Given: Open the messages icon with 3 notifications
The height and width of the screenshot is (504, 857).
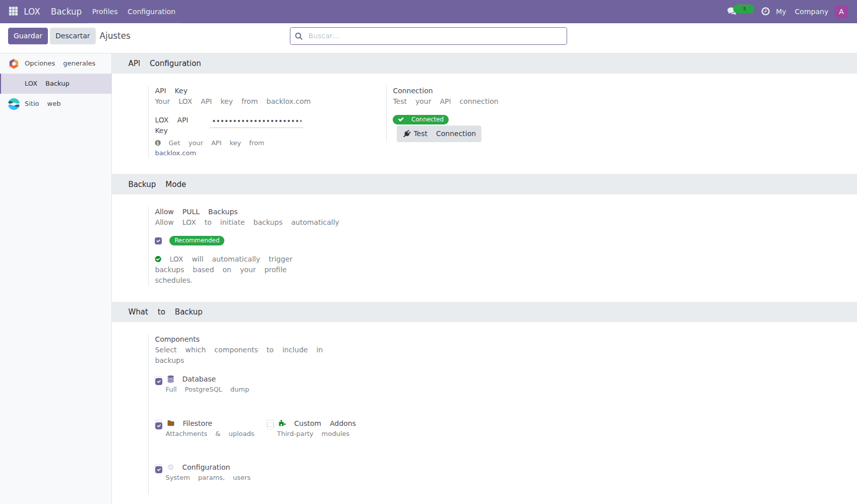Looking at the screenshot, I should point(732,11).
